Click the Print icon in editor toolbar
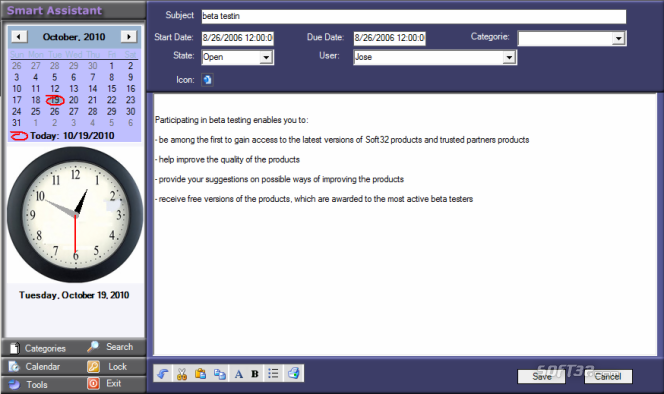Screen dimensions: 664x394 [x=293, y=374]
